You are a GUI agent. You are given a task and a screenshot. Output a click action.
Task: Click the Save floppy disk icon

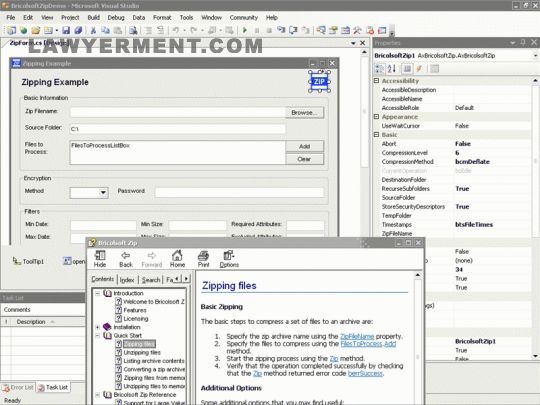point(66,30)
